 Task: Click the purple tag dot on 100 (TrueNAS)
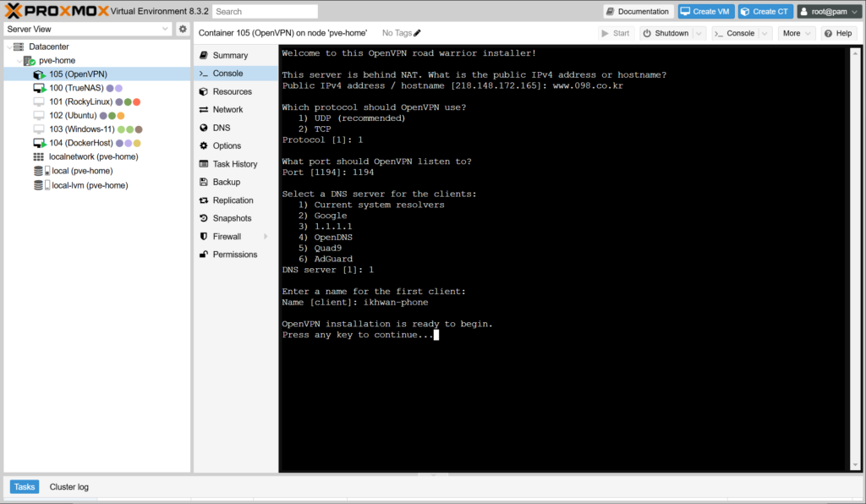point(110,88)
